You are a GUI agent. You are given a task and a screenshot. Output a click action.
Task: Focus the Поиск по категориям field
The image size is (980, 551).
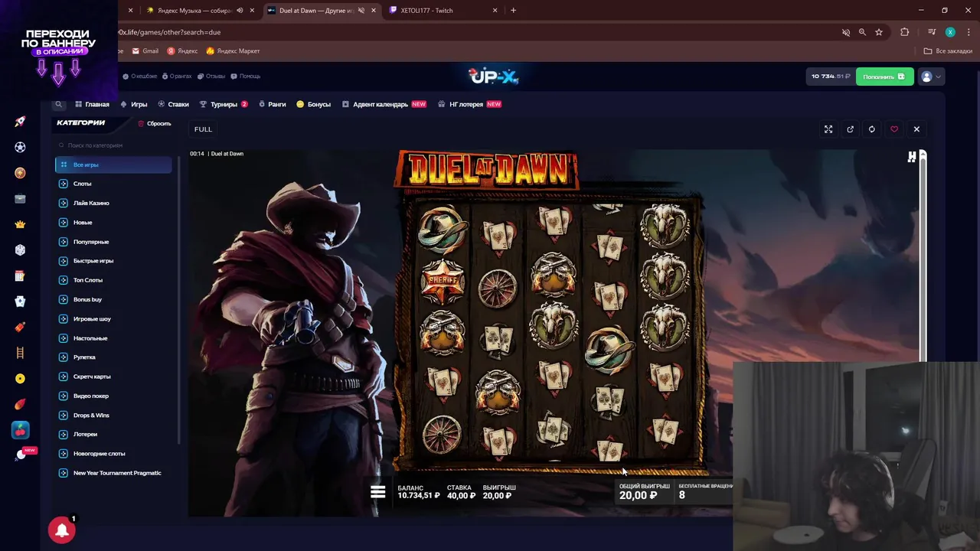(x=113, y=145)
